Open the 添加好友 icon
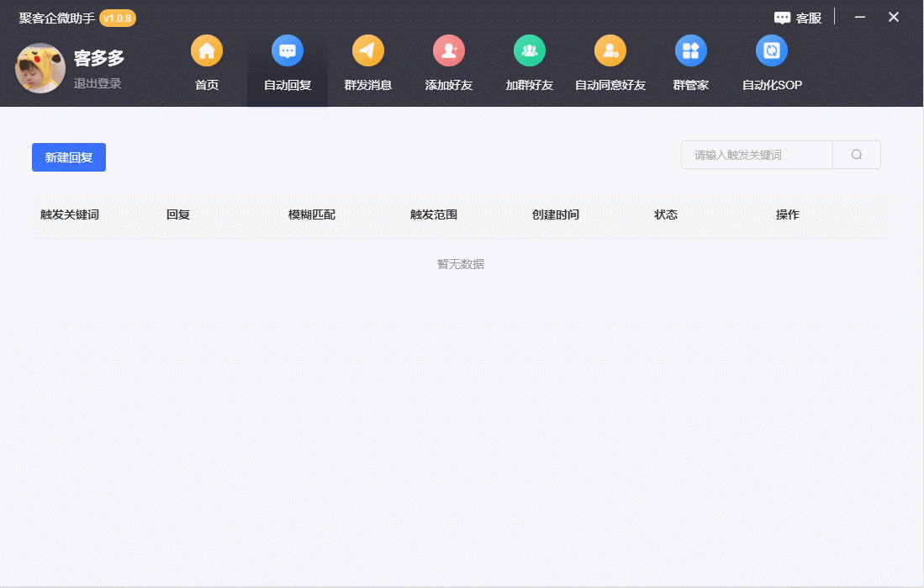 [448, 50]
